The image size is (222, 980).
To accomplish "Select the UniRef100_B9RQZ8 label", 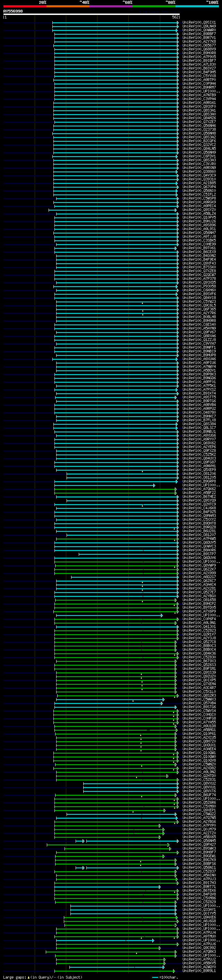I will pos(199,527).
